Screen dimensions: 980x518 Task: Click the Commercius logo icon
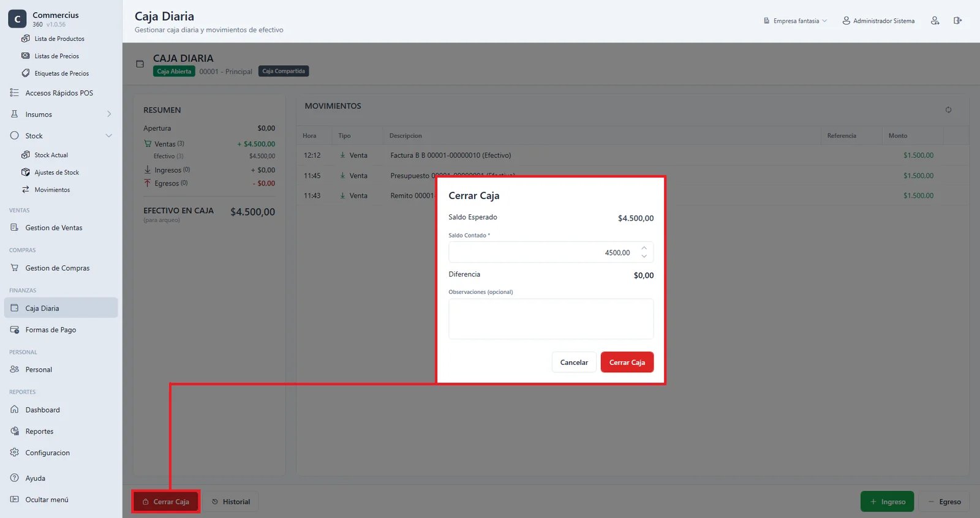[x=17, y=19]
